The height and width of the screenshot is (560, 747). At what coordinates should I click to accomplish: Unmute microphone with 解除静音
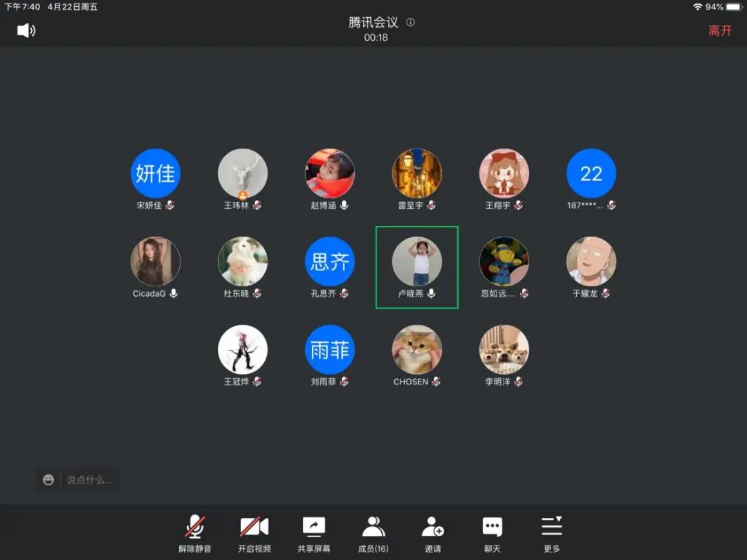click(x=195, y=534)
